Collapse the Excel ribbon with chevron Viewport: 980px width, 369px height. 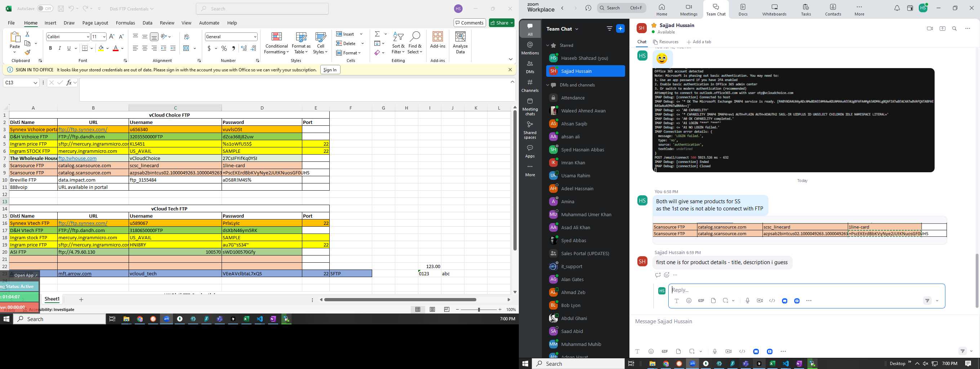click(x=511, y=59)
